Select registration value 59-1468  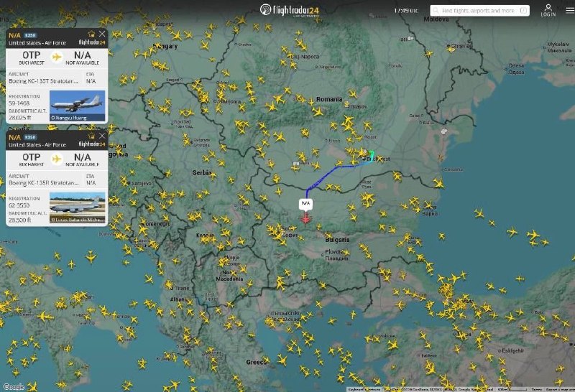pyautogui.click(x=19, y=103)
